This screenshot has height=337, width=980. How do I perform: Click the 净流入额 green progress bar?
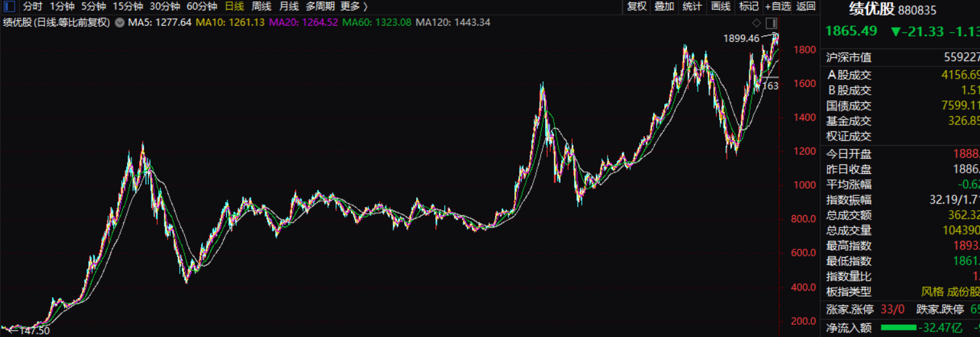[898, 327]
